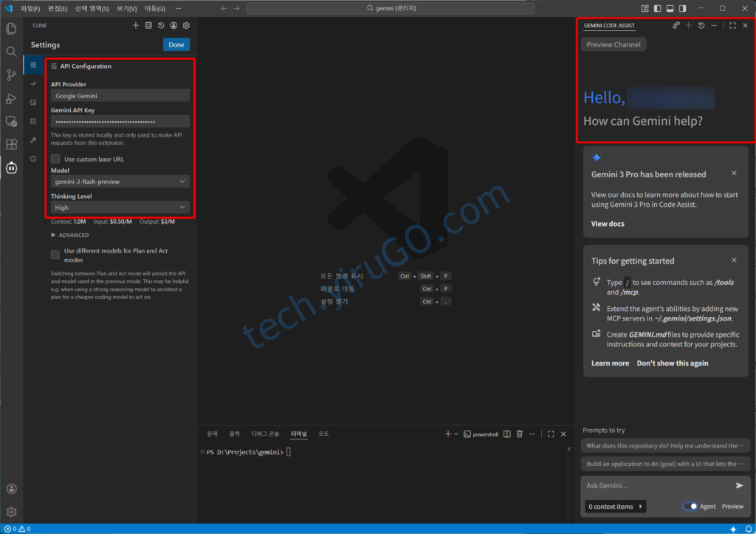The width and height of the screenshot is (756, 534).
Task: Select the Cline robot icon in activity bar
Action: [x=11, y=168]
